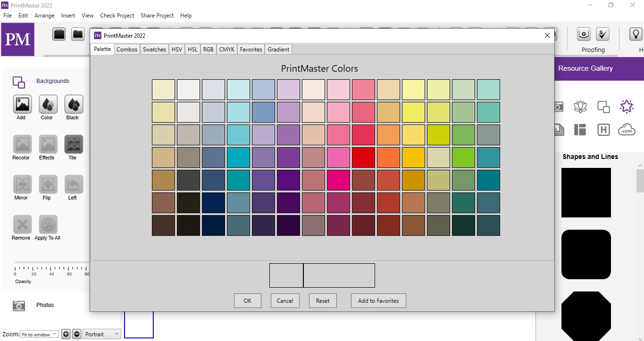The height and width of the screenshot is (341, 644).
Task: Select the RGB tab
Action: click(208, 49)
